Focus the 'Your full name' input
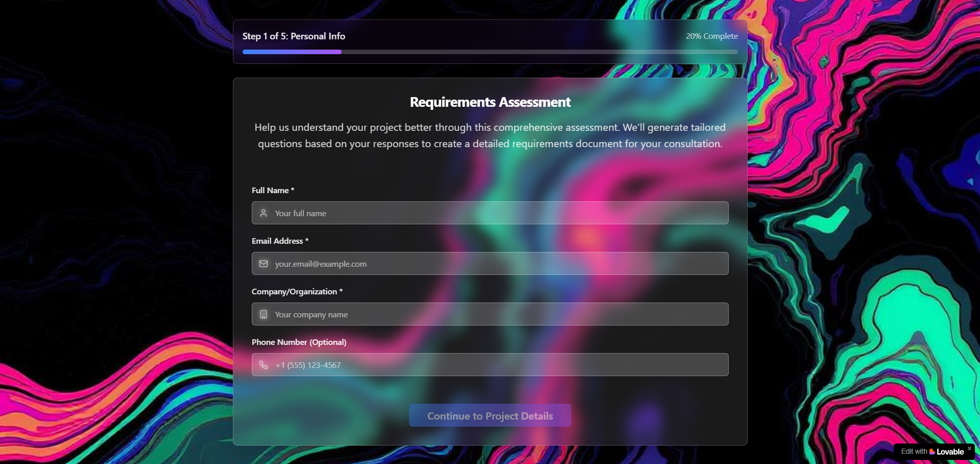980x464 pixels. point(490,213)
